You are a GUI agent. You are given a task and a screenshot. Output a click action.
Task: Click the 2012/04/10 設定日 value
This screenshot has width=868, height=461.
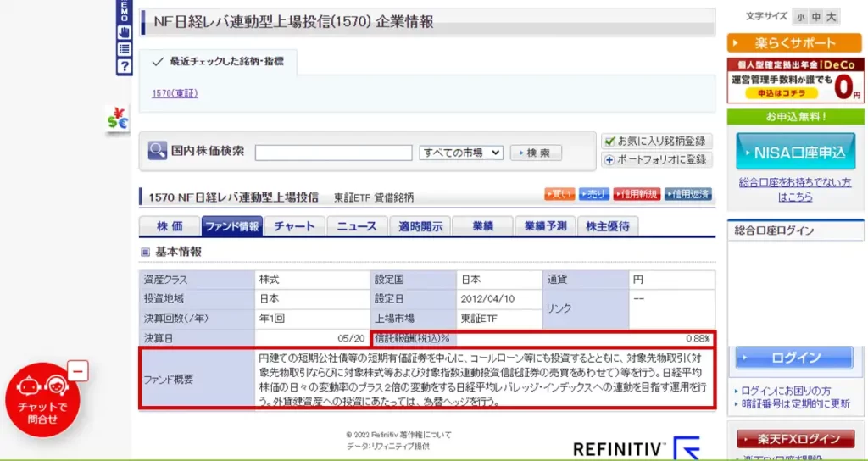point(487,299)
